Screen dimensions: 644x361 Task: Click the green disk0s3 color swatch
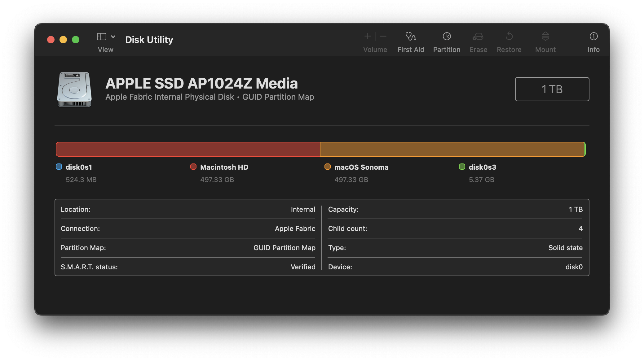(462, 167)
